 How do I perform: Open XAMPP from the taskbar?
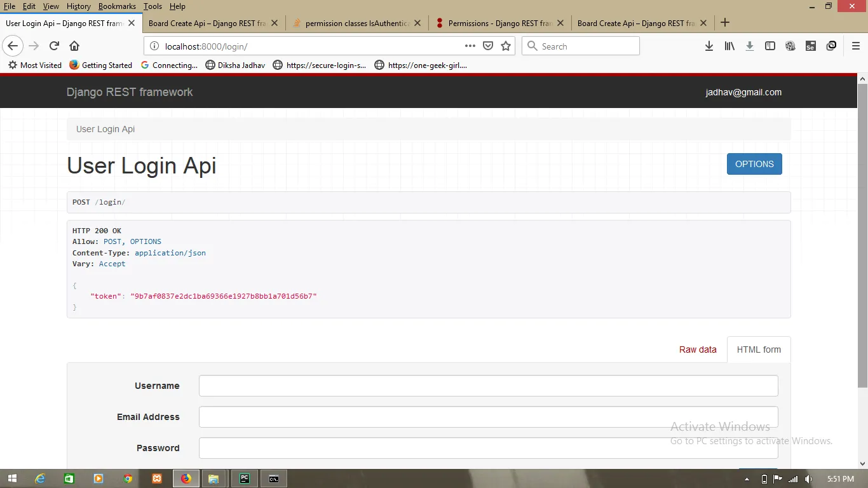coord(157,478)
